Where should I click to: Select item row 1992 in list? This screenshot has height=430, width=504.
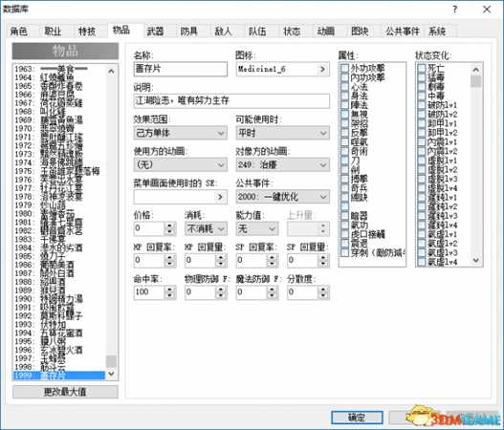click(59, 315)
